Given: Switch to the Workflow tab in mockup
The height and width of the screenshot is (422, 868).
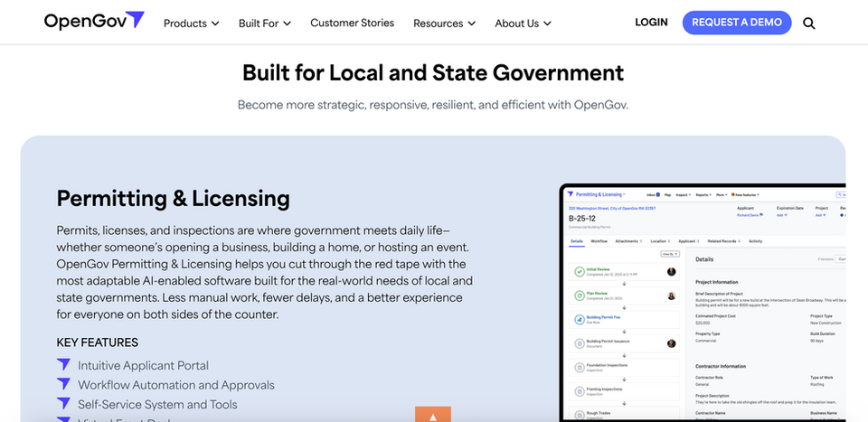Looking at the screenshot, I should pos(599,241).
